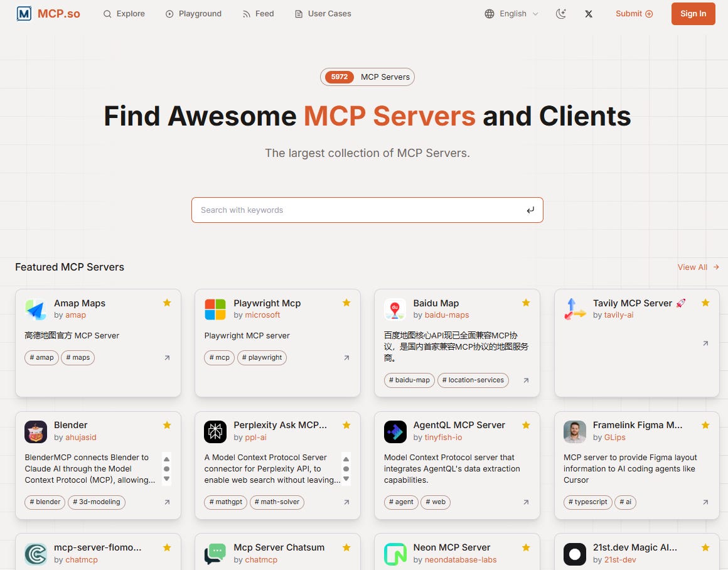
Task: Click the Neon MCP Server logo icon
Action: click(x=395, y=554)
